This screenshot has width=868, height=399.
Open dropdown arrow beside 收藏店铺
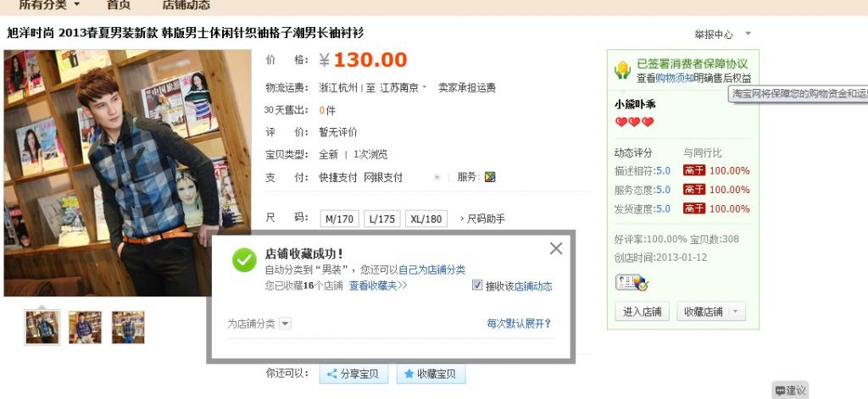(737, 312)
